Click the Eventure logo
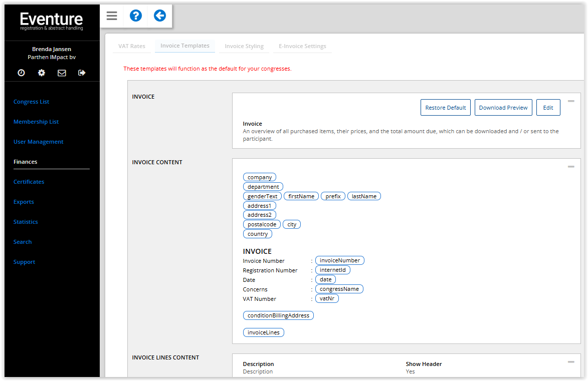Screen dimensions: 588x381 52,21
